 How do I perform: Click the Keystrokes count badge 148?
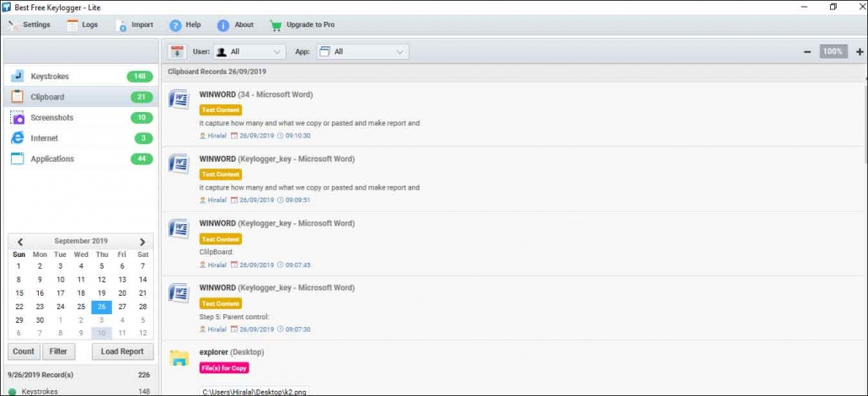pyautogui.click(x=140, y=77)
